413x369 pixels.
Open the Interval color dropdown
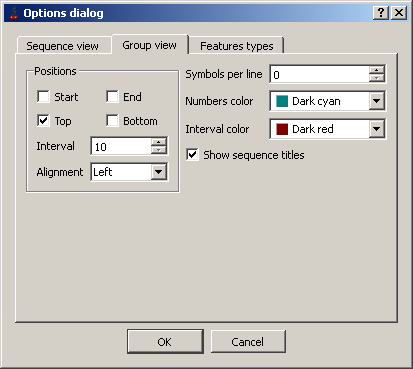click(377, 129)
